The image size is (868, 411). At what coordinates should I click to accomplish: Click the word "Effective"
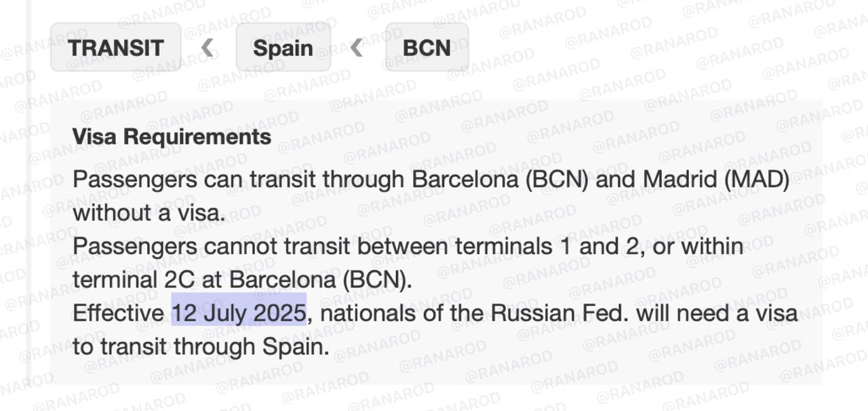118,313
